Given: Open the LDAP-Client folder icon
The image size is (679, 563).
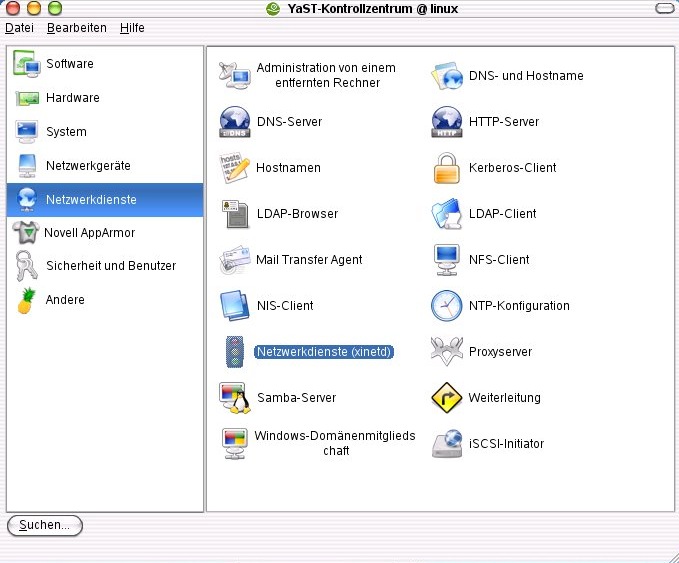Looking at the screenshot, I should pyautogui.click(x=446, y=214).
